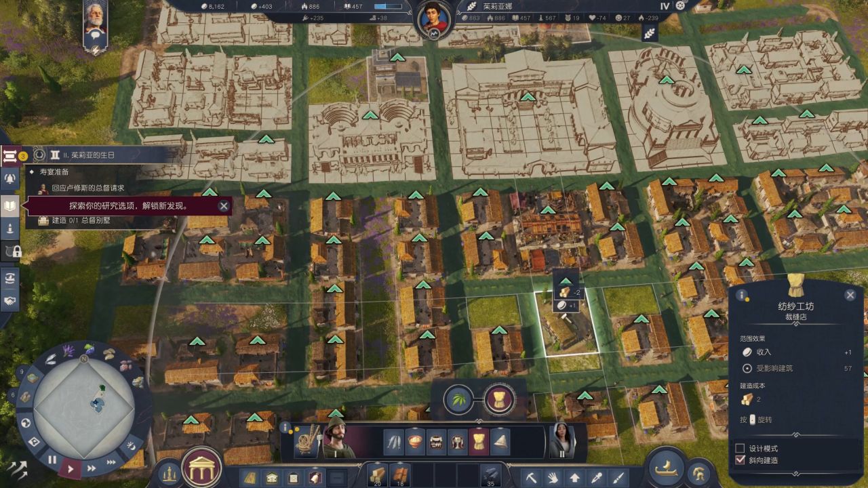This screenshot has width=868, height=488.
Task: Select the hemp leaf production chain icon
Action: pyautogui.click(x=458, y=399)
